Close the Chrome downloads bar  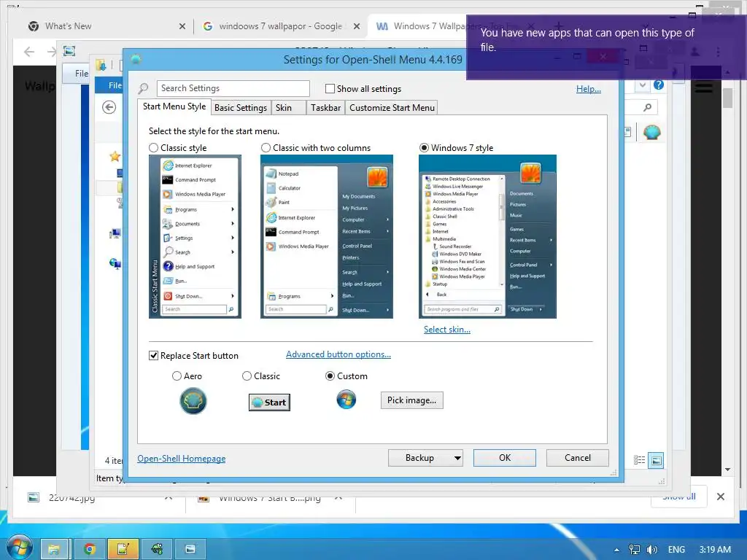pyautogui.click(x=721, y=497)
